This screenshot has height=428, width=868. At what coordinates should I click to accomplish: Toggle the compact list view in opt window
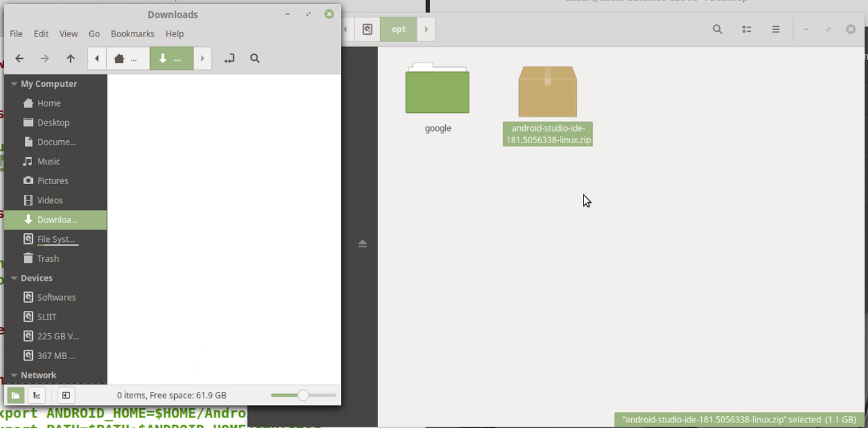coord(746,29)
